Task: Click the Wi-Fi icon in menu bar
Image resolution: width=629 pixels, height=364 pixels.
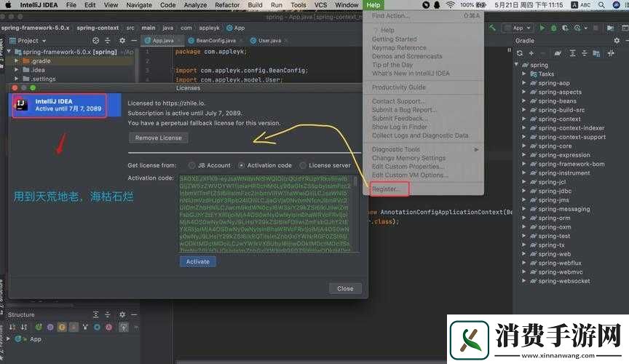Action: [x=451, y=5]
